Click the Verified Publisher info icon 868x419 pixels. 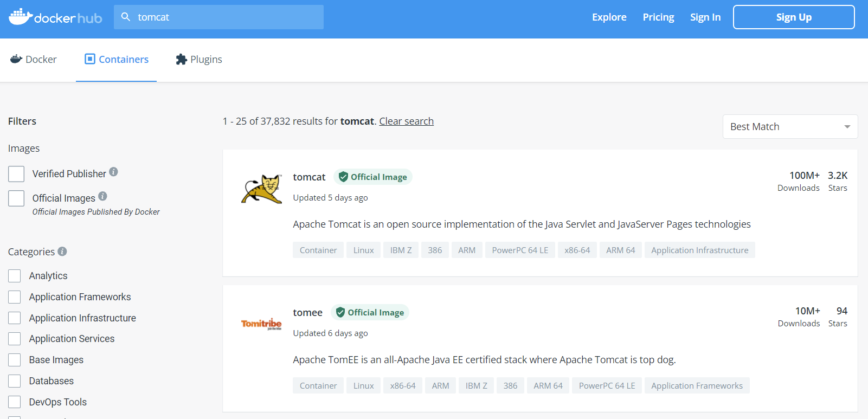tap(113, 172)
